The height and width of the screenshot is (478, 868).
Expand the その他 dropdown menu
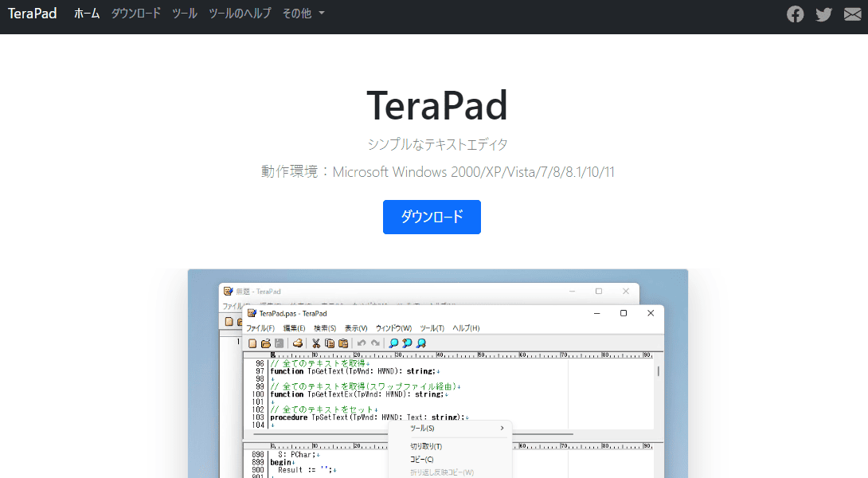coord(303,14)
